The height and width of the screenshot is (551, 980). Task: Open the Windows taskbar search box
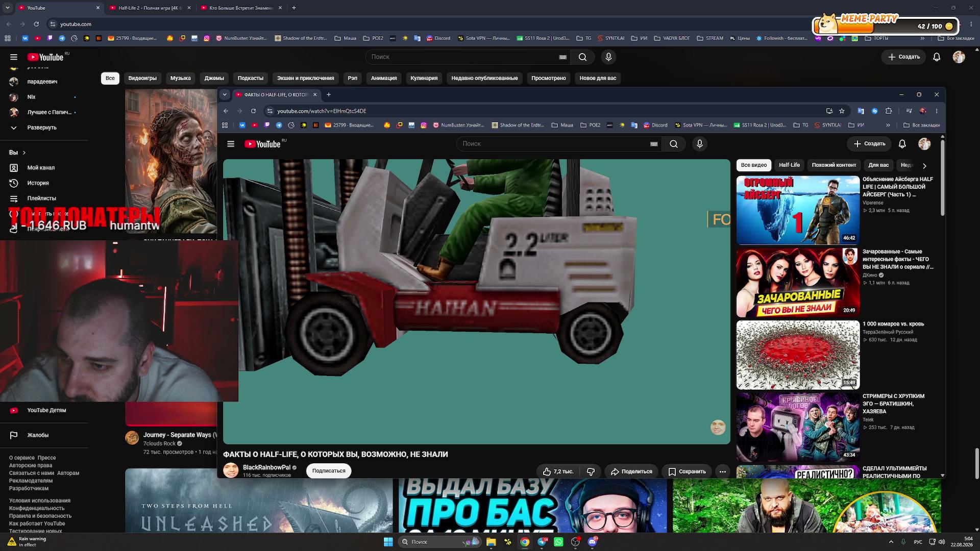[x=440, y=542]
